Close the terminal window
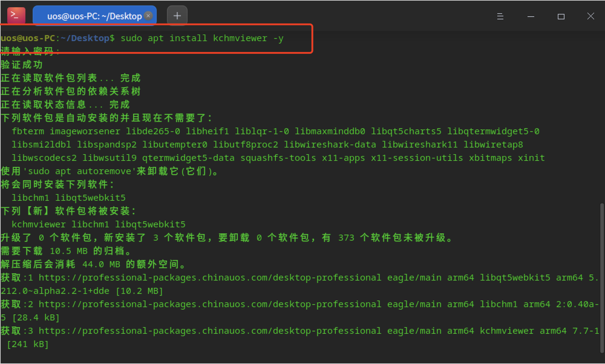The image size is (605, 364). pos(590,16)
